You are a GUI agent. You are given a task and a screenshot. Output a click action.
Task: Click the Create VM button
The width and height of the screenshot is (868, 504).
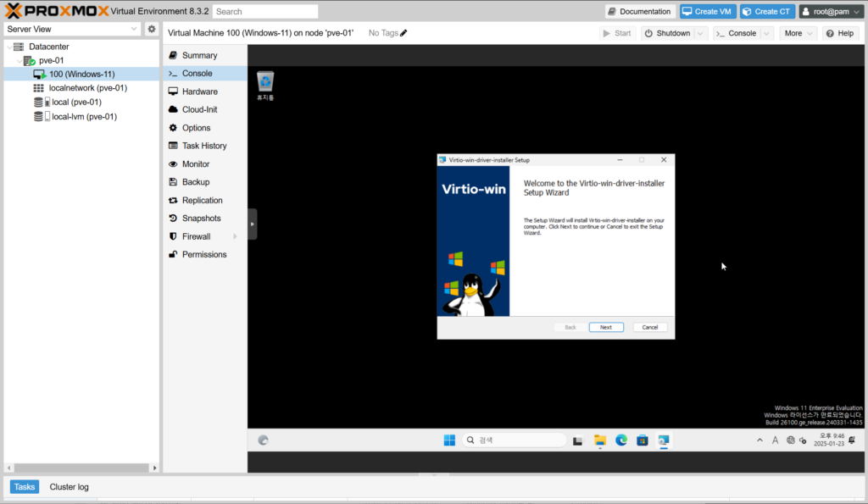707,11
